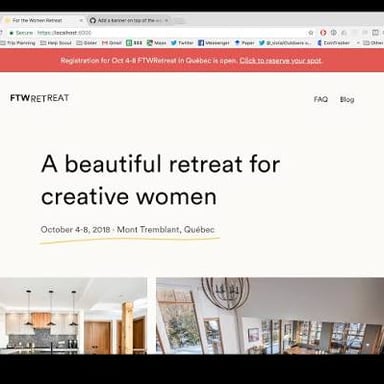Image resolution: width=384 pixels, height=384 pixels.
Task: Click the localhost address bar
Action: [x=160, y=33]
